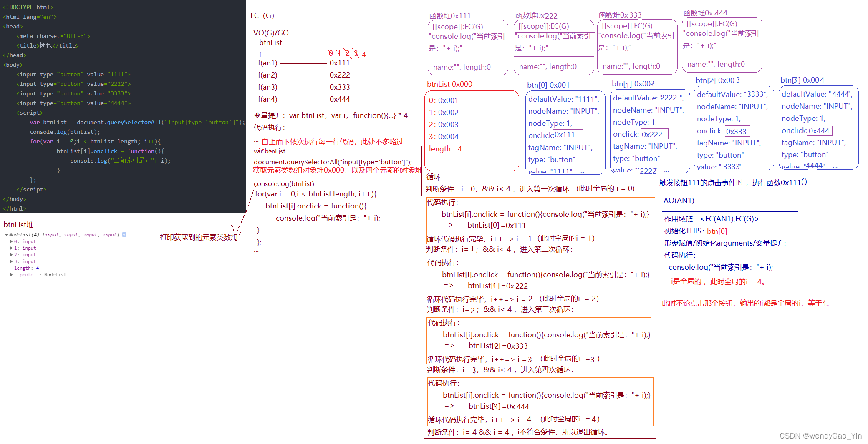Click the boxed '0x111' onclick value
This screenshot has height=444, width=868.
click(x=568, y=134)
